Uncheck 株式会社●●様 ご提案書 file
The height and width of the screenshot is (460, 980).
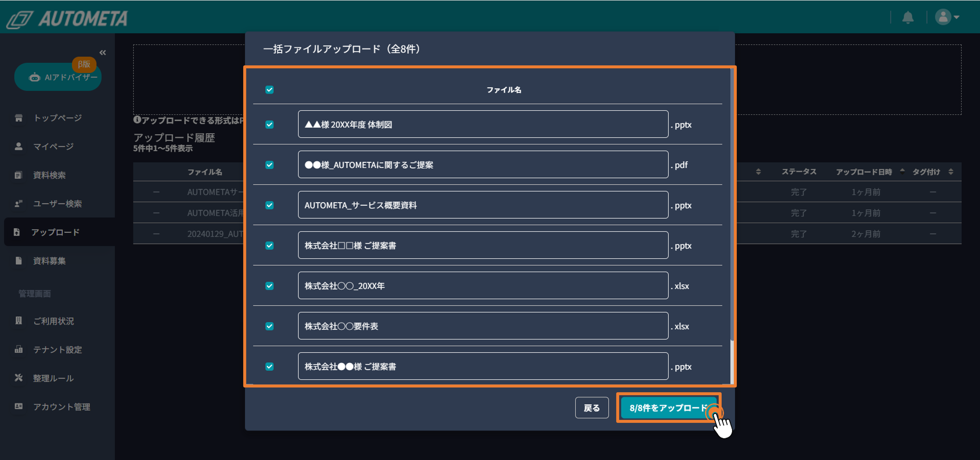(269, 367)
